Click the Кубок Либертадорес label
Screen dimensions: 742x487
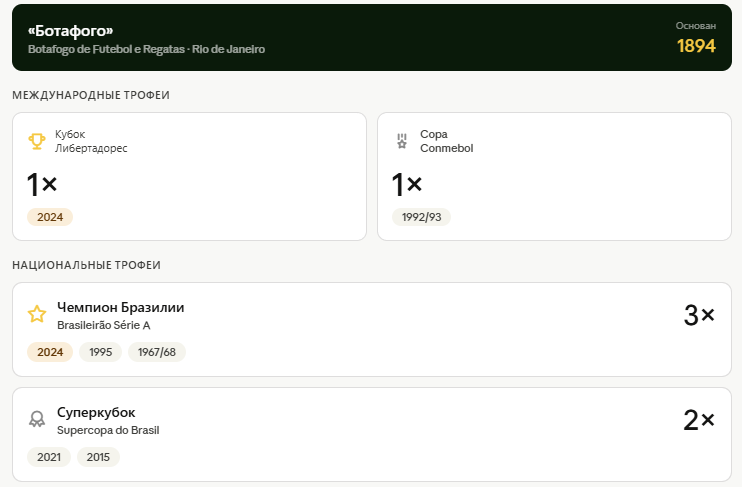point(91,141)
